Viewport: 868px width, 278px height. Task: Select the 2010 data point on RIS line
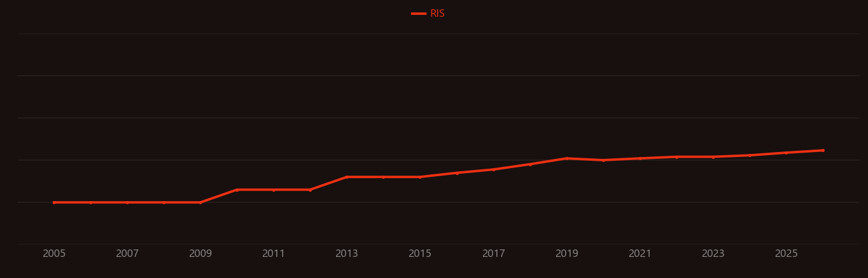coord(237,190)
